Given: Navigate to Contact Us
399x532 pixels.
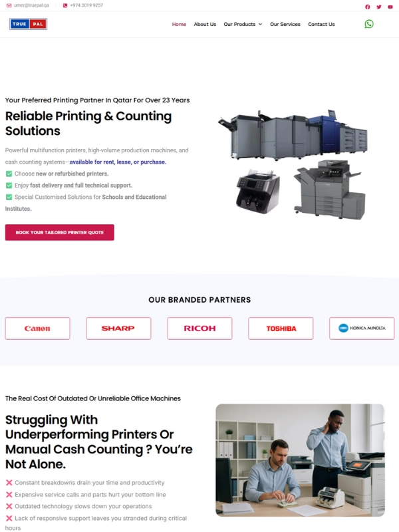Looking at the screenshot, I should 321,24.
